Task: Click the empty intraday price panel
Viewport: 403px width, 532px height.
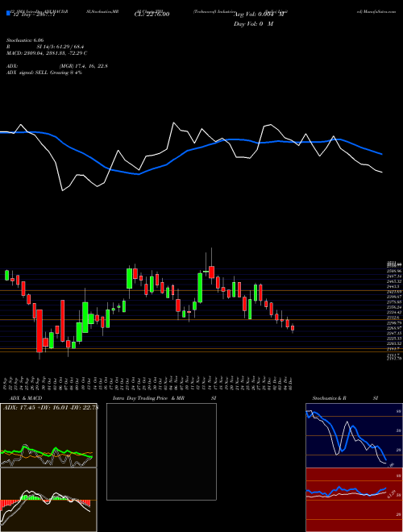Action: 161,451
